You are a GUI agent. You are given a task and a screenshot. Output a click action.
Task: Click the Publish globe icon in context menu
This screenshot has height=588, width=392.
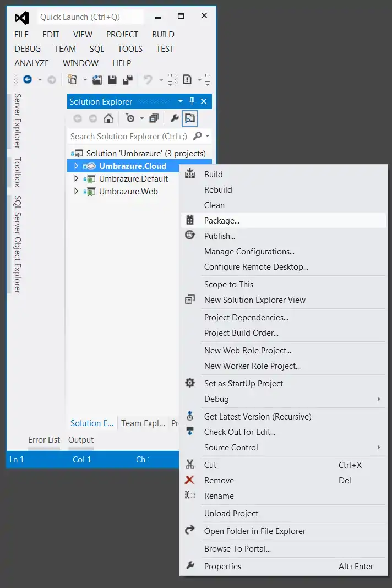(190, 235)
